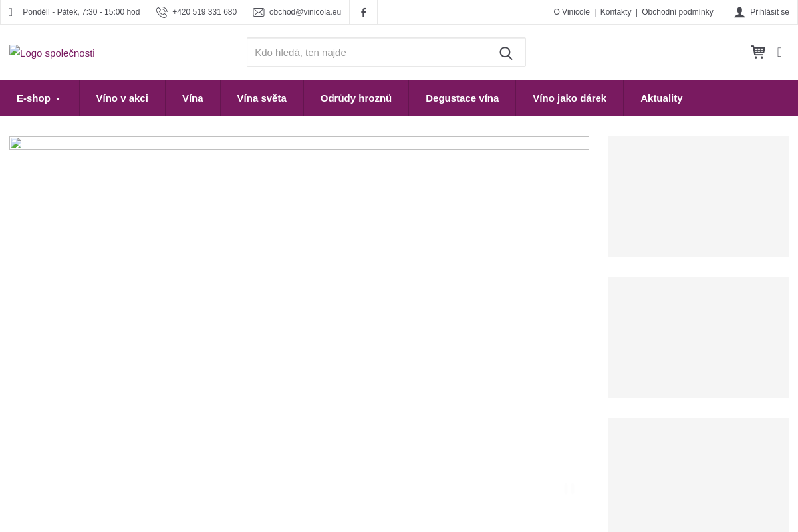Image resolution: width=798 pixels, height=532 pixels.
Task: Show the Aktuality news page
Action: [661, 98]
